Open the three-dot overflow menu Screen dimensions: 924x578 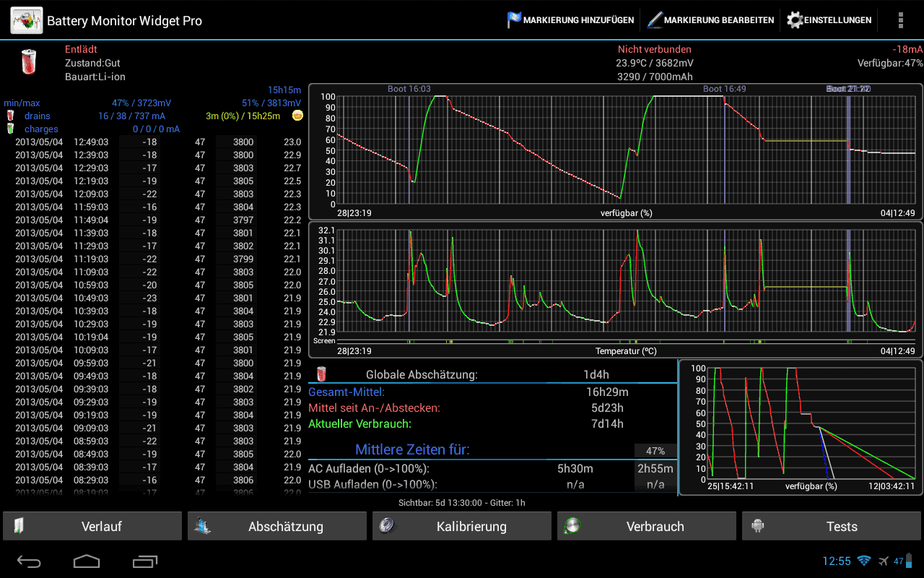(x=900, y=20)
